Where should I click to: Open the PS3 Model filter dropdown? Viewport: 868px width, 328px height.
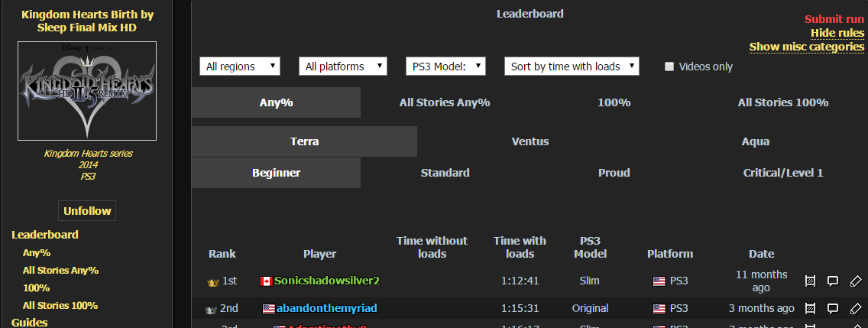pyautogui.click(x=445, y=67)
